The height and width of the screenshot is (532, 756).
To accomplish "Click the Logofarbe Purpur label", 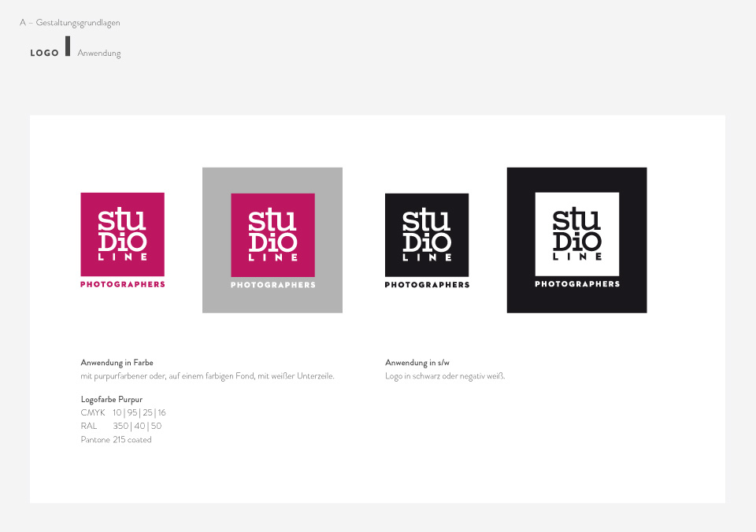I will click(111, 399).
